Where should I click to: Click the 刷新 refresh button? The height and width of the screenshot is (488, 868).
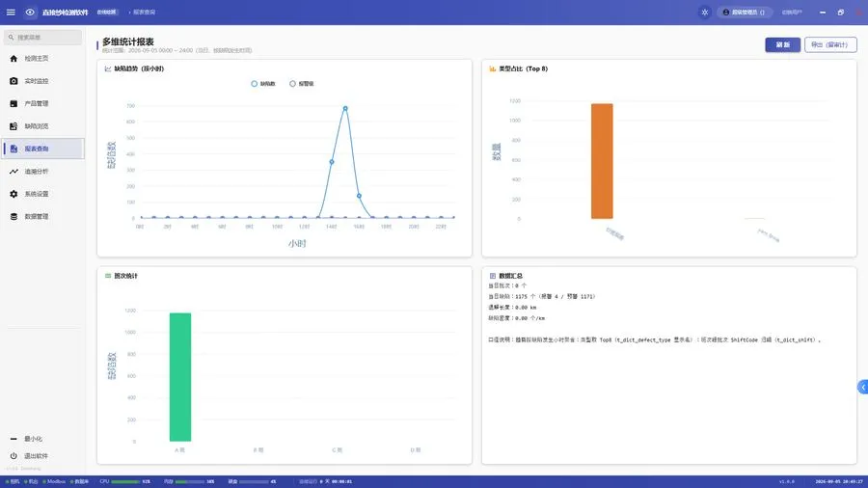(x=783, y=44)
